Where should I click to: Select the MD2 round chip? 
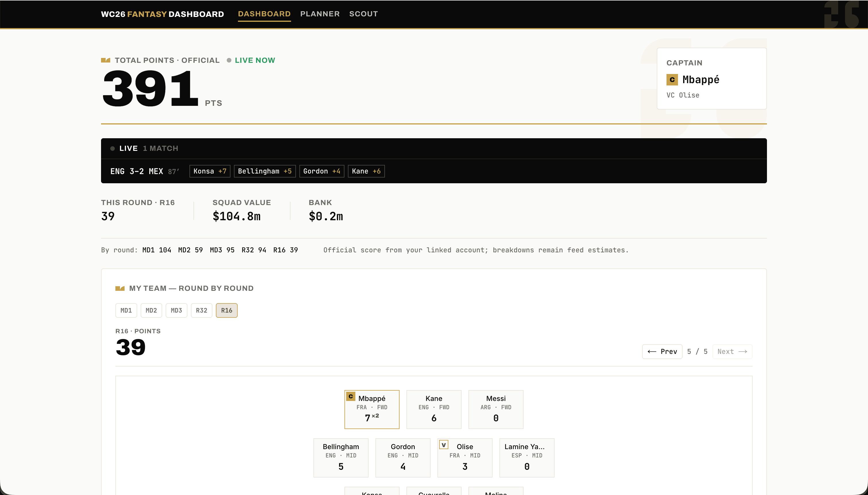tap(151, 310)
